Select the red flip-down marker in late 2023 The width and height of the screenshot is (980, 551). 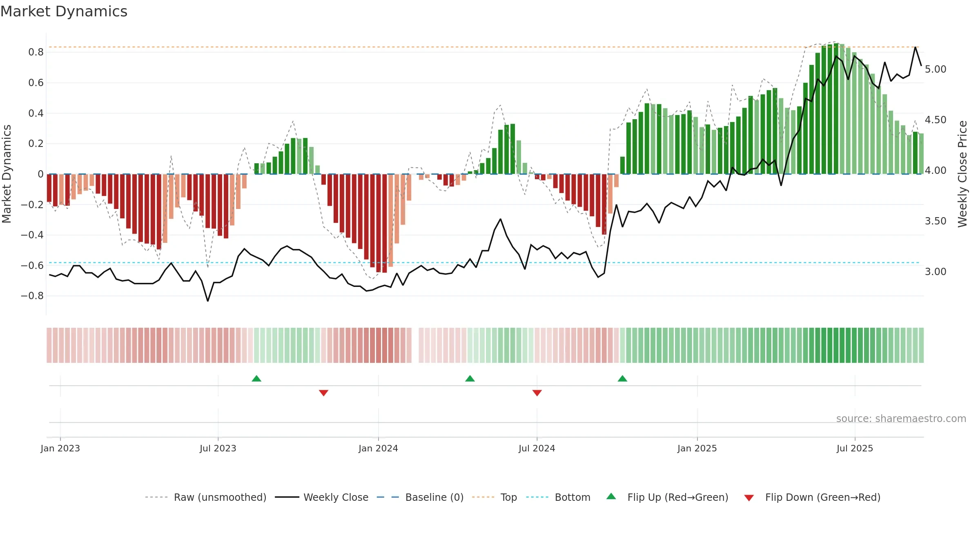(x=323, y=393)
